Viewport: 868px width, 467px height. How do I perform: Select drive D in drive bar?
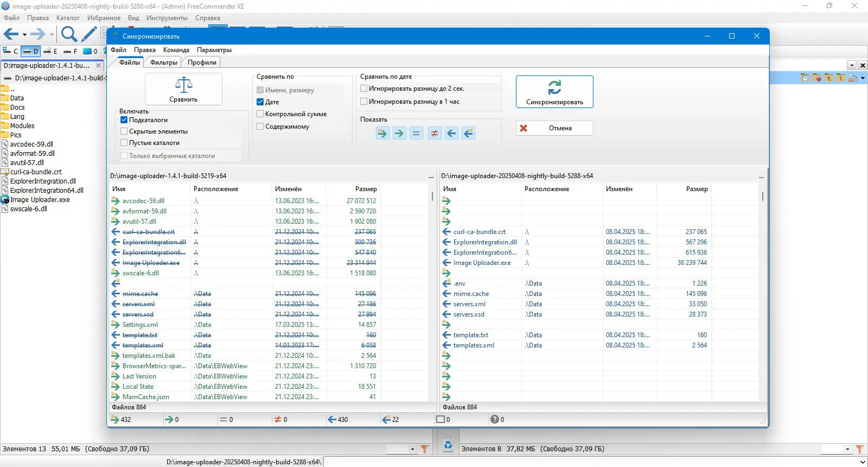tap(30, 52)
